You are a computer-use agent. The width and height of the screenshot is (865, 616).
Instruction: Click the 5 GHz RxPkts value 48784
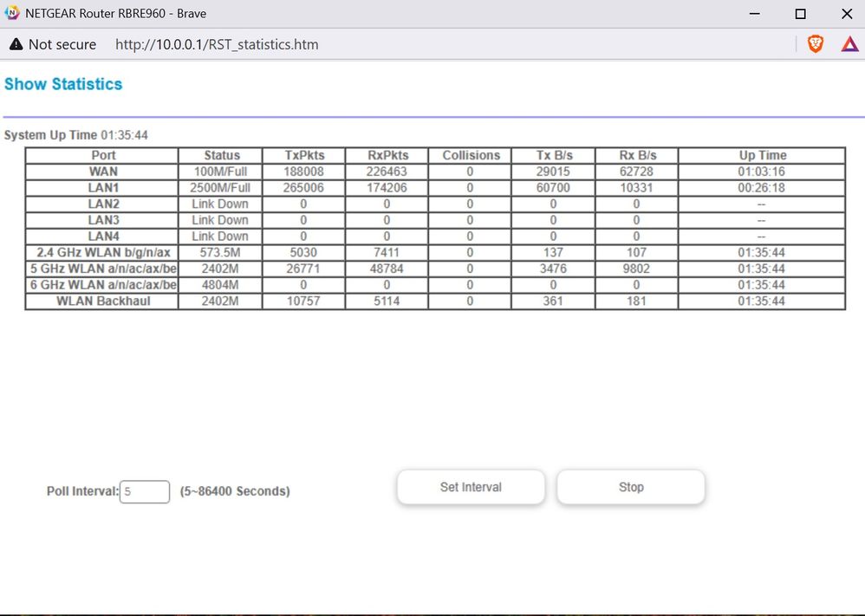pos(387,269)
